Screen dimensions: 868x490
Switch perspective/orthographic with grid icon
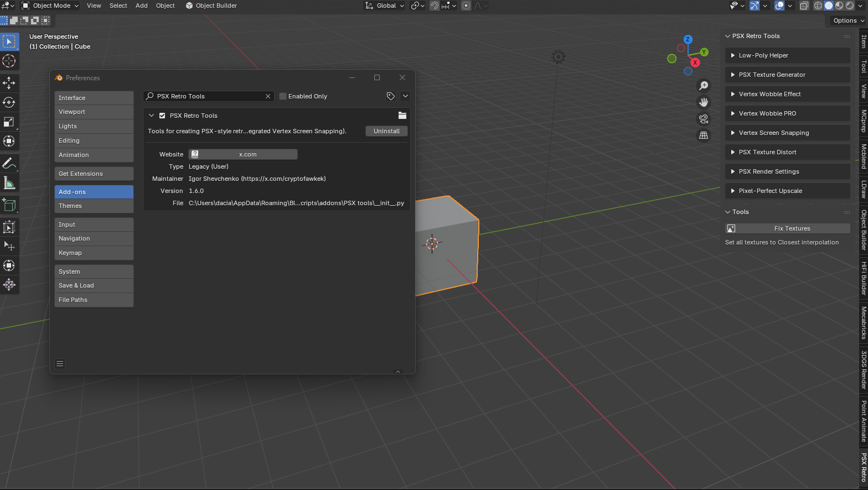point(704,135)
